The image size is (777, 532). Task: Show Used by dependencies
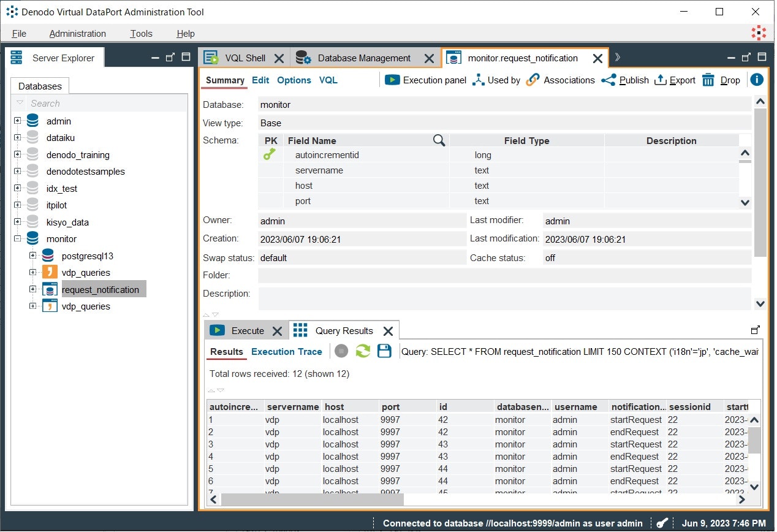[496, 80]
